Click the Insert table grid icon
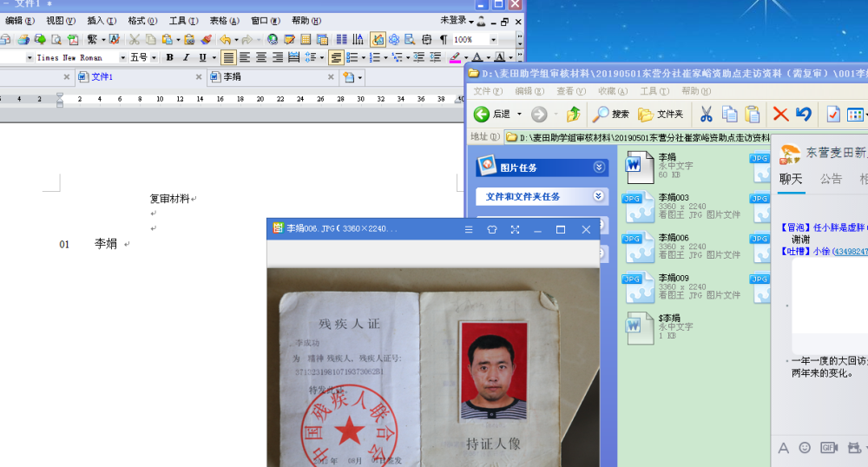868x467 pixels. point(306,39)
